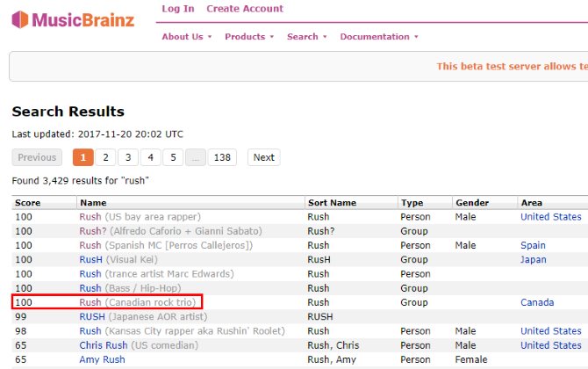Viewport: 588px width, 369px height.
Task: Go to results page 4
Action: pos(151,157)
